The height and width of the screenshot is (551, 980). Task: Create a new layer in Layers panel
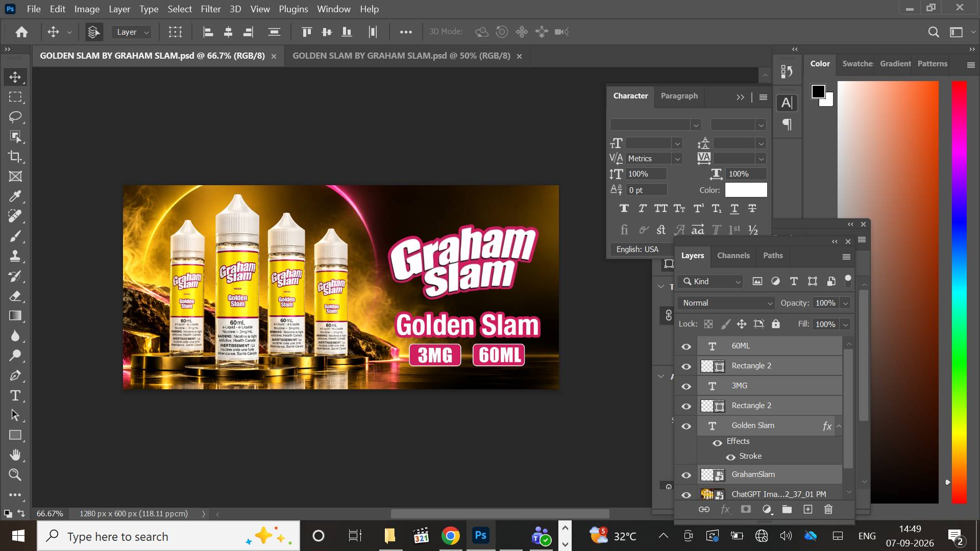click(x=808, y=509)
